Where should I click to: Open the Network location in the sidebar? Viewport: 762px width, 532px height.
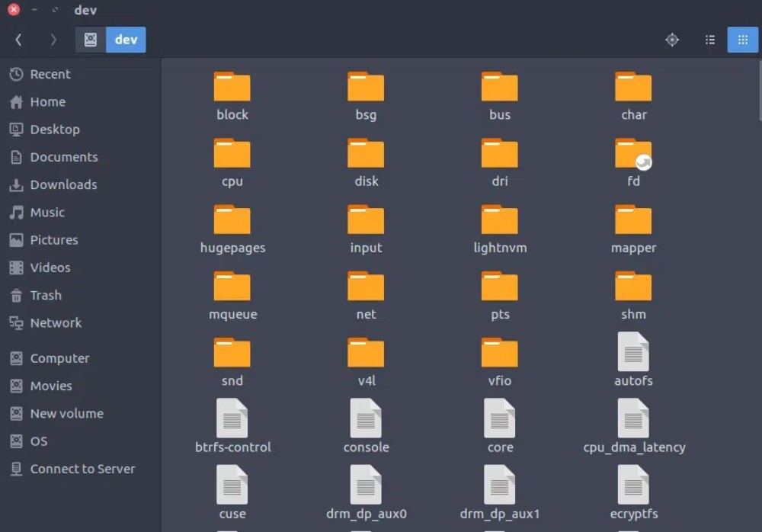tap(54, 322)
